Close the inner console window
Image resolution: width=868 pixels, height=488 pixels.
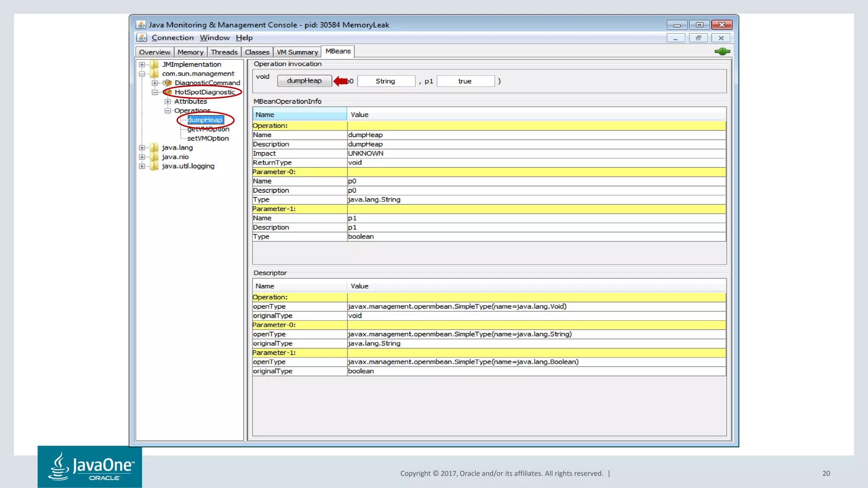coord(721,38)
